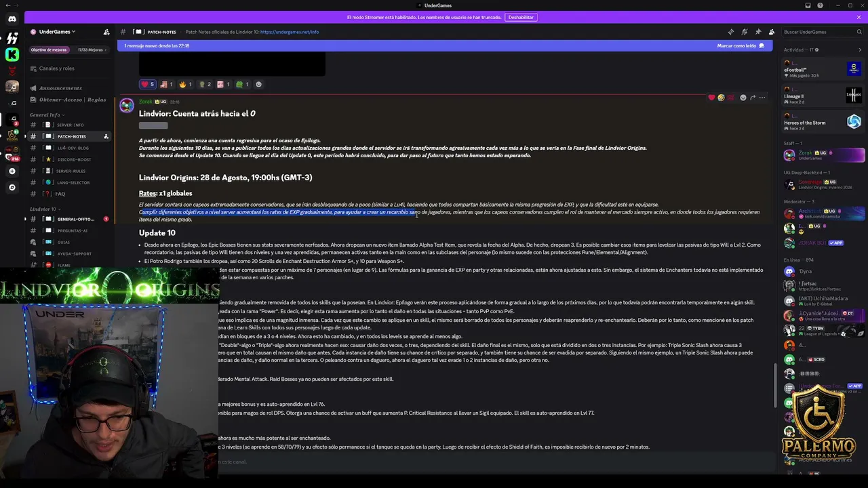Viewport: 868px width, 488px height.
Task: Open the FAQ channel
Action: (x=69, y=194)
